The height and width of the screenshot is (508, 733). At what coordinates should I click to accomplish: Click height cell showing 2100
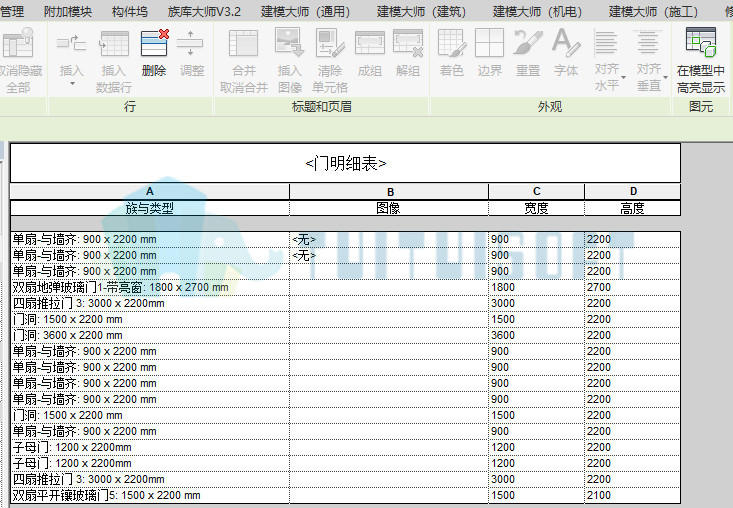point(633,495)
